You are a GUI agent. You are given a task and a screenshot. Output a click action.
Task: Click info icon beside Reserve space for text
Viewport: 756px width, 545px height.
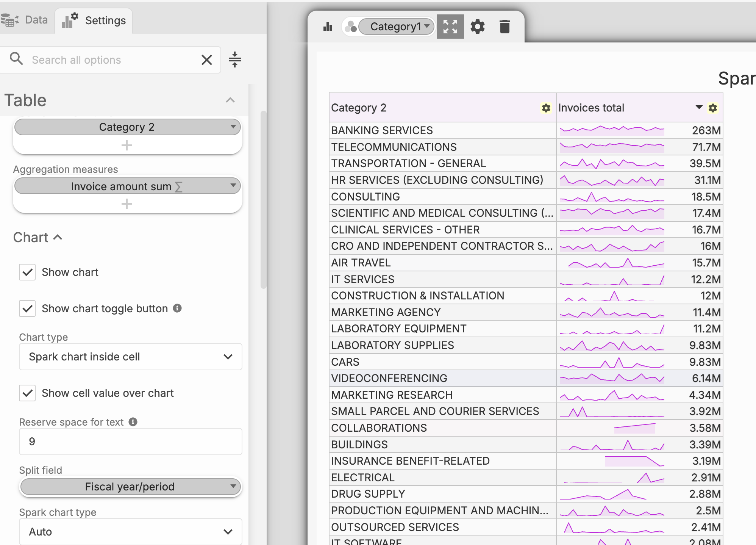point(133,422)
